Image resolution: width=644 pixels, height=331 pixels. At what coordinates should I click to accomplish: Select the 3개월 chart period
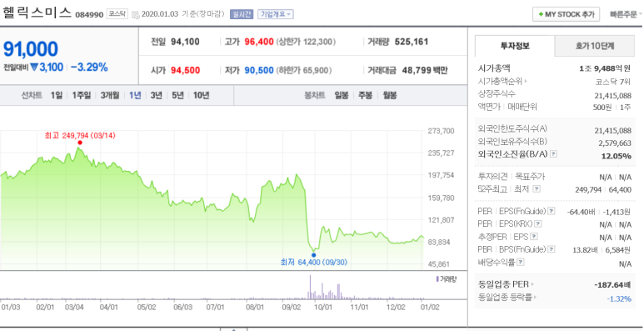(x=110, y=95)
